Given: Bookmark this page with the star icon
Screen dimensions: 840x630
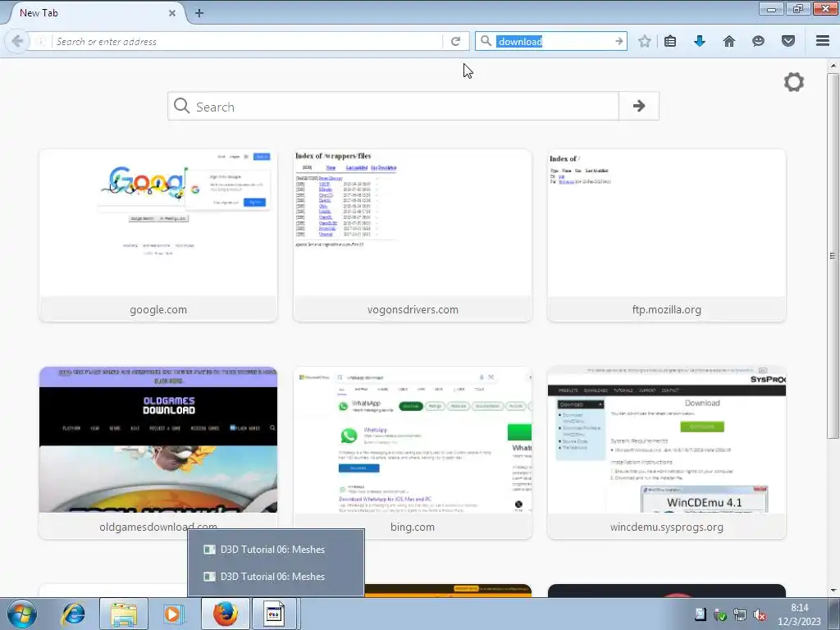Looking at the screenshot, I should [645, 41].
